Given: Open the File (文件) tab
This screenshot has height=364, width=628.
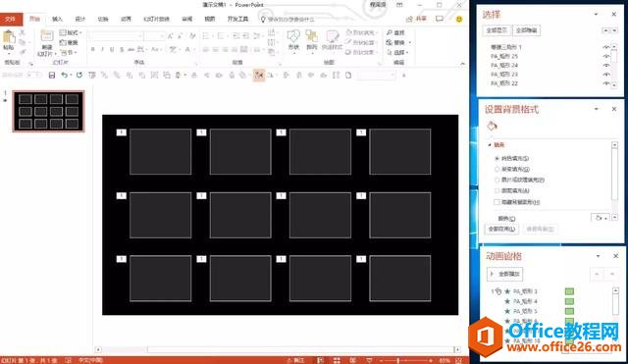Looking at the screenshot, I should click(11, 19).
